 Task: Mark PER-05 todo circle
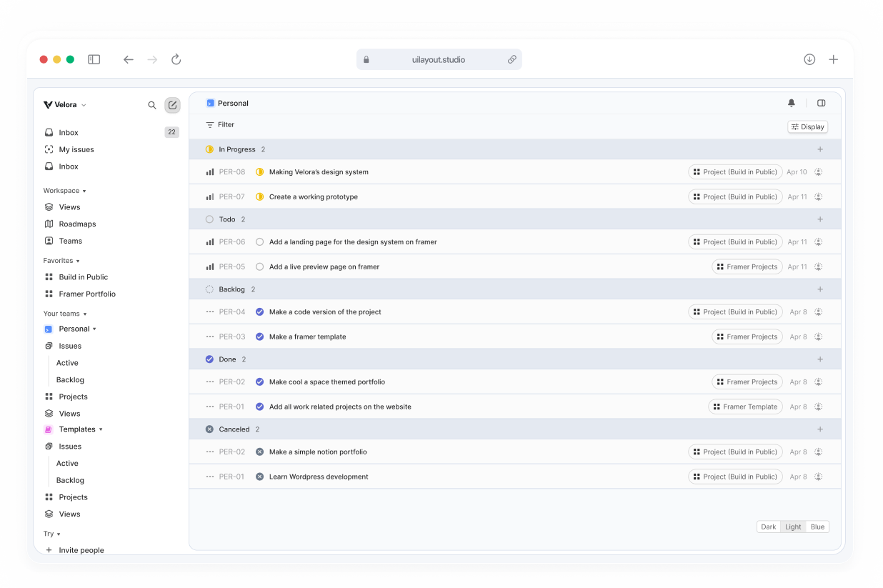(x=260, y=267)
